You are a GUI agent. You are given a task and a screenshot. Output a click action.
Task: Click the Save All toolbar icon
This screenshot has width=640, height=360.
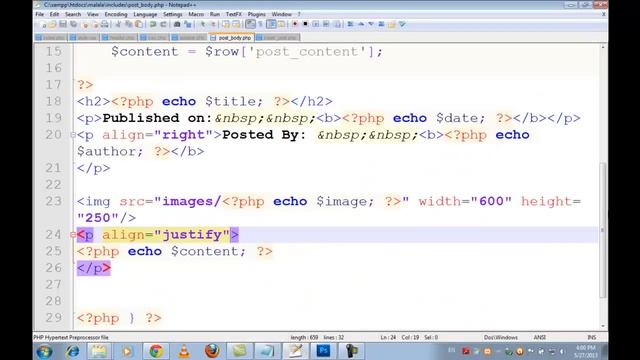click(74, 24)
